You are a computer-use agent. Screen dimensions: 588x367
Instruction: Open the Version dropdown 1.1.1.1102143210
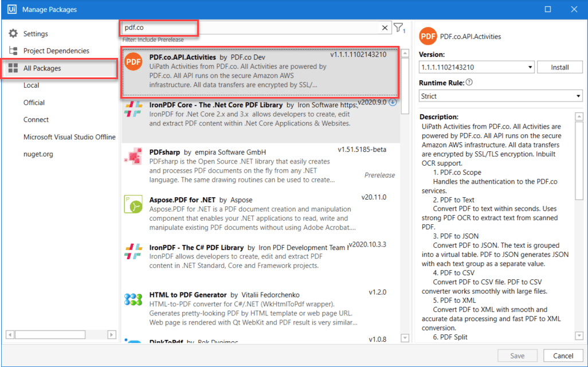pos(477,67)
